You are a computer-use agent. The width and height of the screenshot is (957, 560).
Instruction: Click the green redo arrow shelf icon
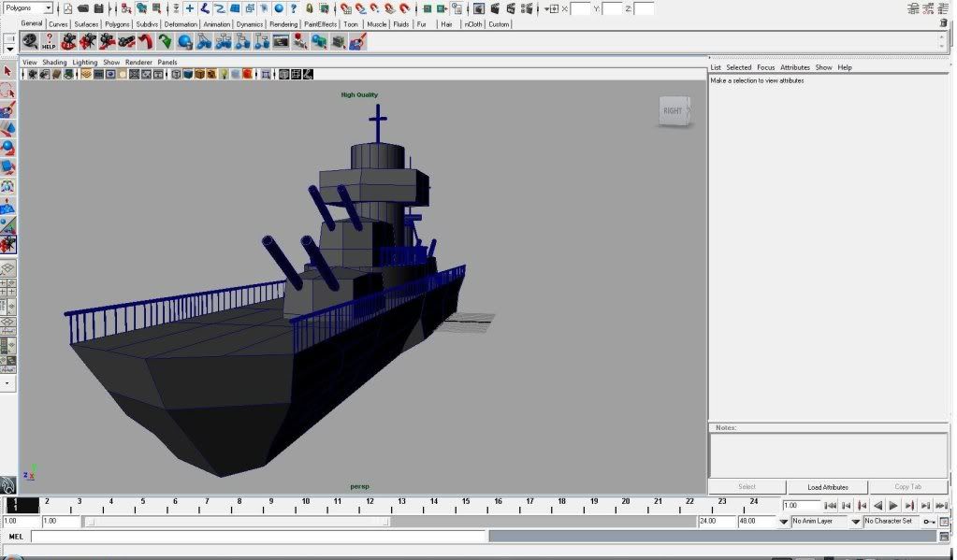coord(165,41)
